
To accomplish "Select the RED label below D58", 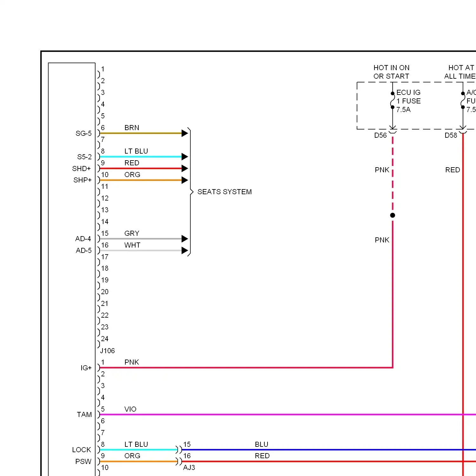I will point(453,170).
